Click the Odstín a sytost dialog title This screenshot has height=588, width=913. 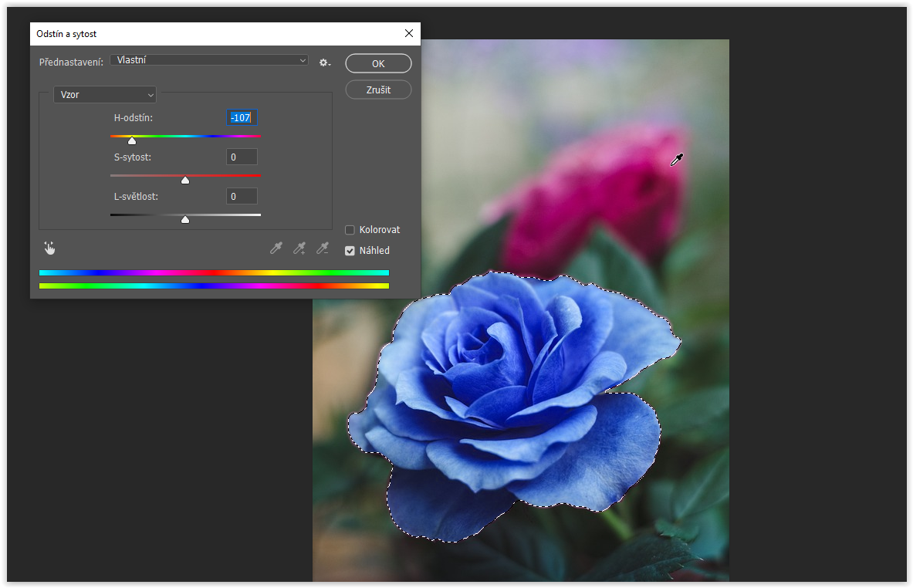pos(66,34)
